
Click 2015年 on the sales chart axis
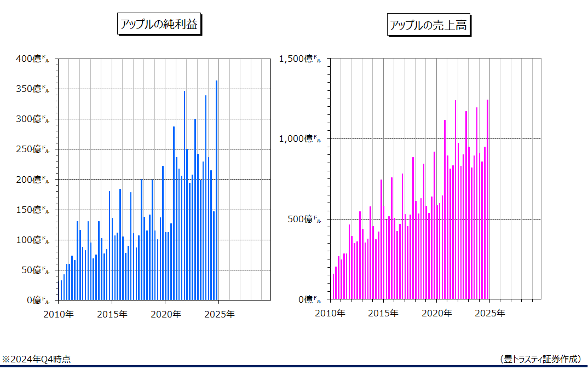pyautogui.click(x=383, y=313)
